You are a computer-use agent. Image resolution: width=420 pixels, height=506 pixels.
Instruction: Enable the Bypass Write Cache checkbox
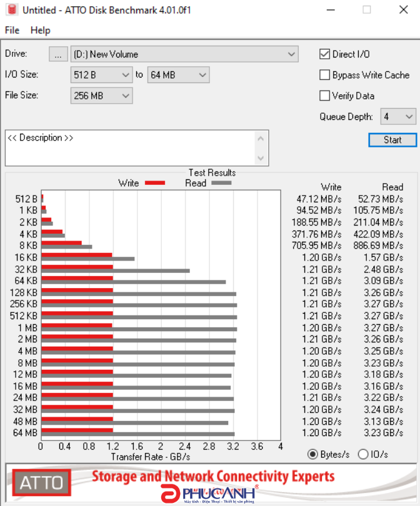coord(324,75)
